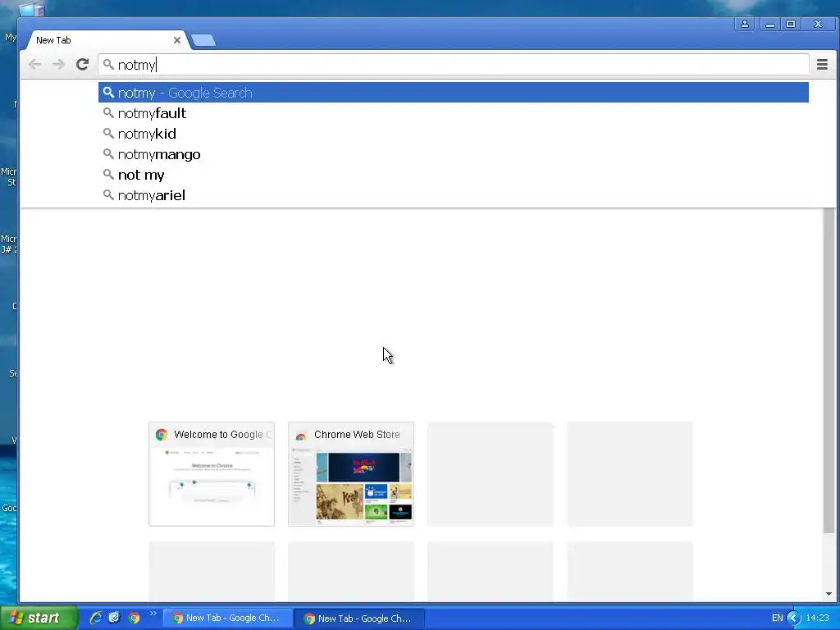The height and width of the screenshot is (630, 840).
Task: Open the Chrome Web Store thumbnail
Action: tap(351, 474)
